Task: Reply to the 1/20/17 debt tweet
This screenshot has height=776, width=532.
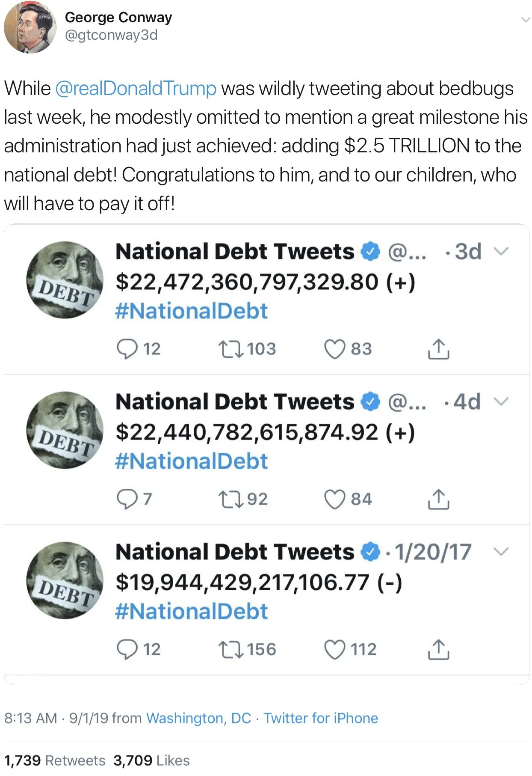Action: 127,649
